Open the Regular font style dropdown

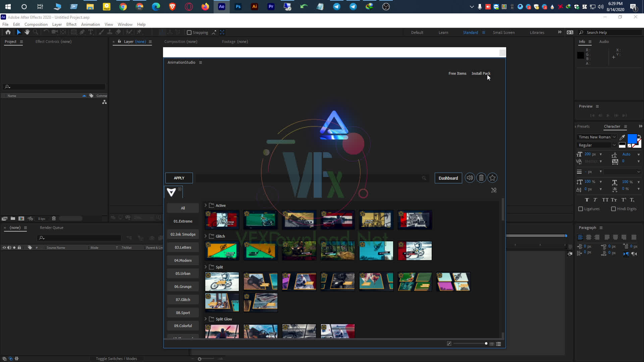(614, 145)
